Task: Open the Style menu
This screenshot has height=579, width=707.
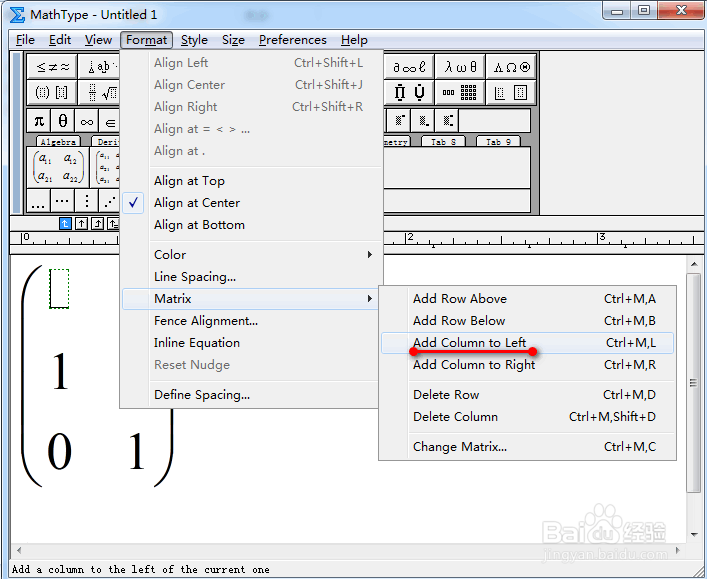Action: [194, 40]
